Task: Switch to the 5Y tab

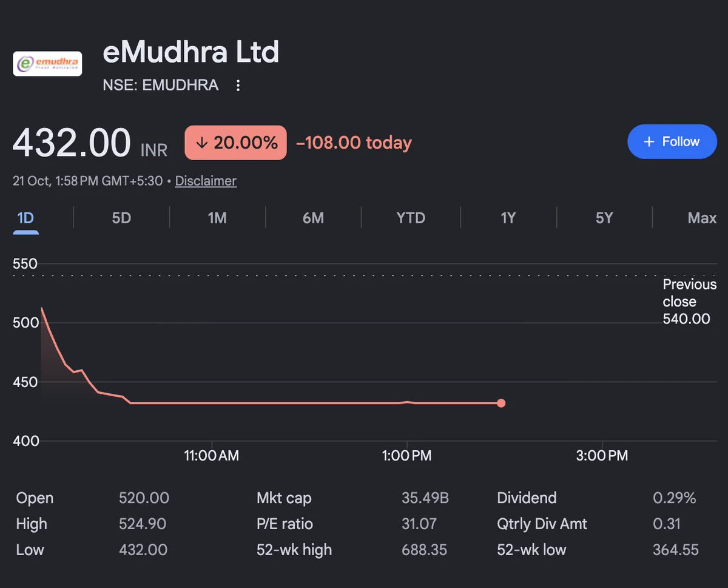Action: [x=604, y=218]
